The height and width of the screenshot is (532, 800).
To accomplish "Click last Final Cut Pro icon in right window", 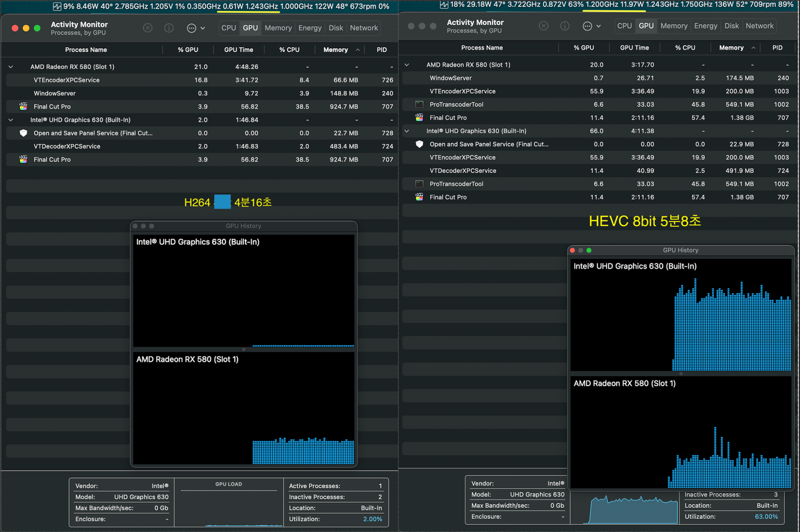I will point(419,197).
